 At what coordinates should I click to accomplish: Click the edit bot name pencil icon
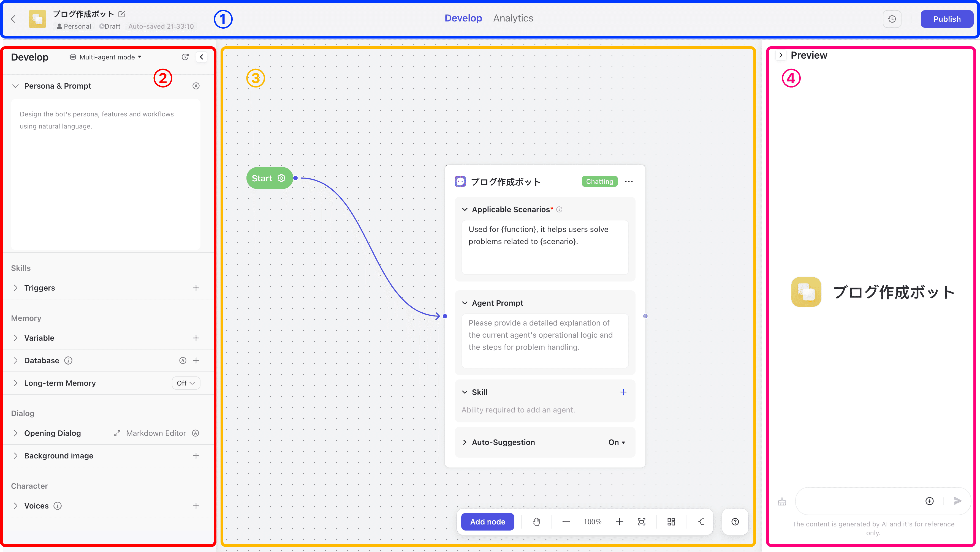(x=122, y=14)
